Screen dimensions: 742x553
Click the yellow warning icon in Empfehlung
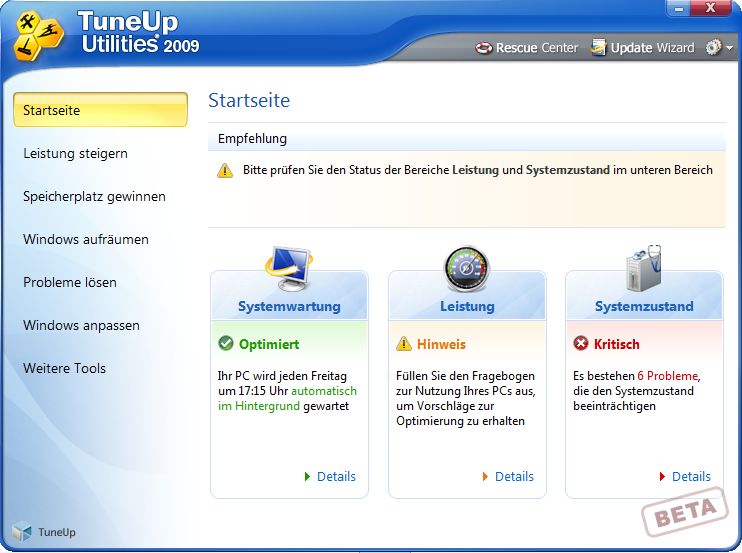(x=225, y=171)
